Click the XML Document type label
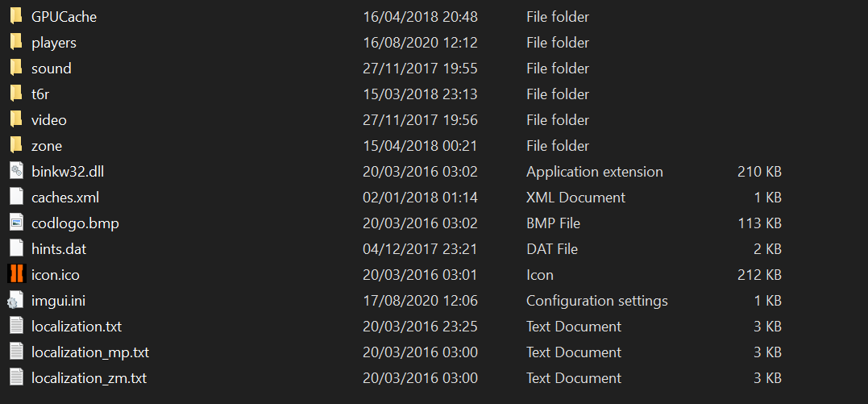Viewport: 868px width, 404px height. click(575, 198)
